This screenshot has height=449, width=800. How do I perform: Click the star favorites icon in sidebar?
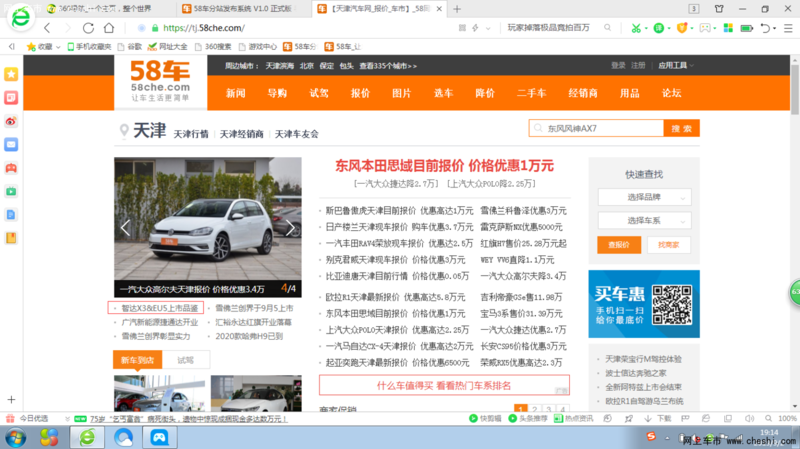coord(11,74)
